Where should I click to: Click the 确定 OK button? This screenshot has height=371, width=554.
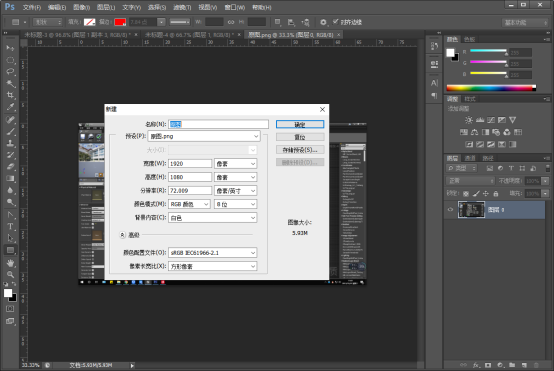[300, 124]
